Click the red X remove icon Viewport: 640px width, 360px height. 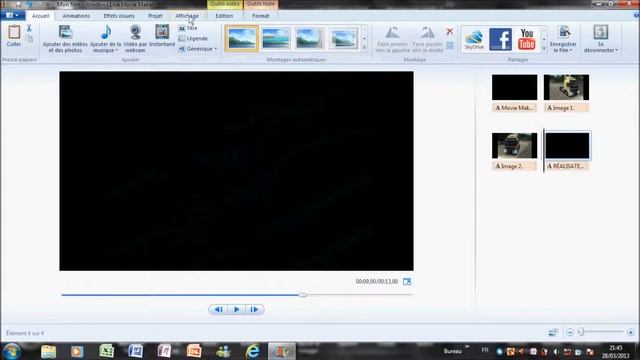[x=450, y=31]
